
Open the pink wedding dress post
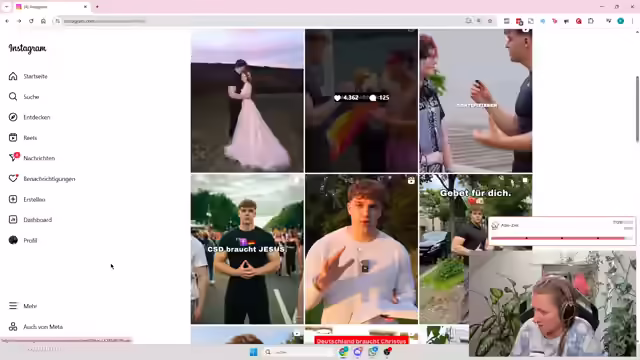coord(247,100)
